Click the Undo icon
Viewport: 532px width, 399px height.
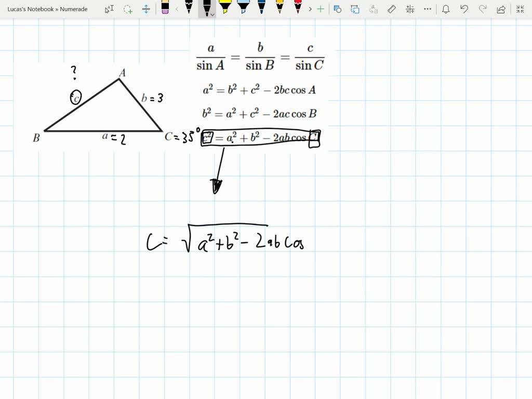coord(464,9)
